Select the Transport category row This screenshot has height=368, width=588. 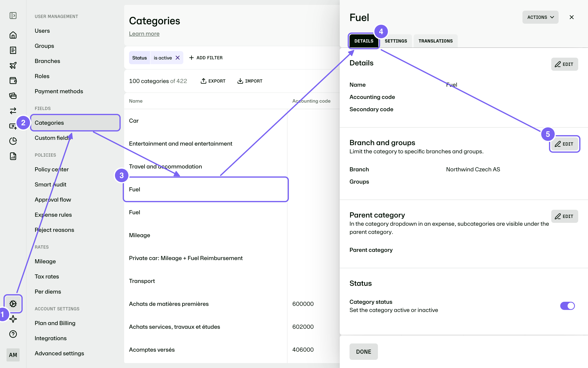(x=206, y=281)
